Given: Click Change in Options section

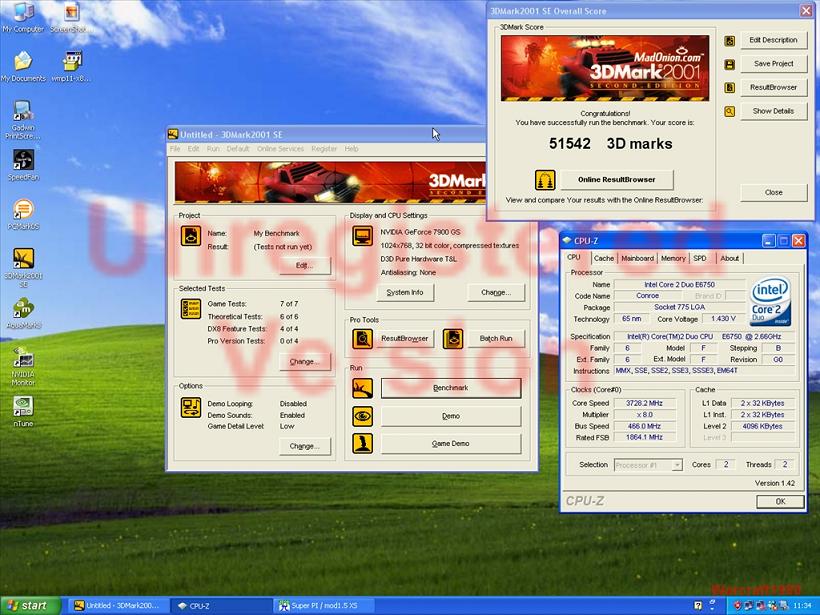Looking at the screenshot, I should [305, 446].
